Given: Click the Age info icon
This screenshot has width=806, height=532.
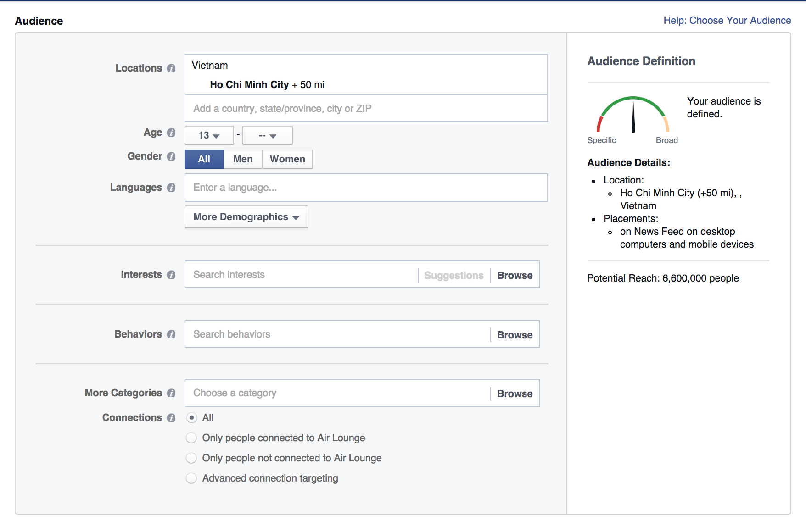Looking at the screenshot, I should [x=171, y=133].
